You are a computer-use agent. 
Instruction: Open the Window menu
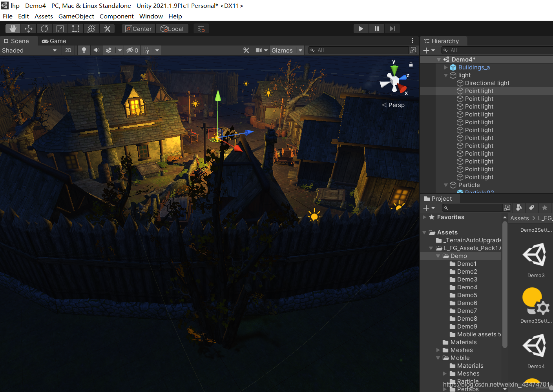point(151,16)
